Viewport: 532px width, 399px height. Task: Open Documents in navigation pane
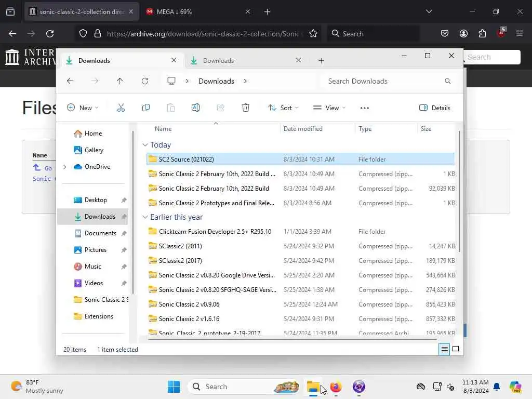pyautogui.click(x=96, y=233)
